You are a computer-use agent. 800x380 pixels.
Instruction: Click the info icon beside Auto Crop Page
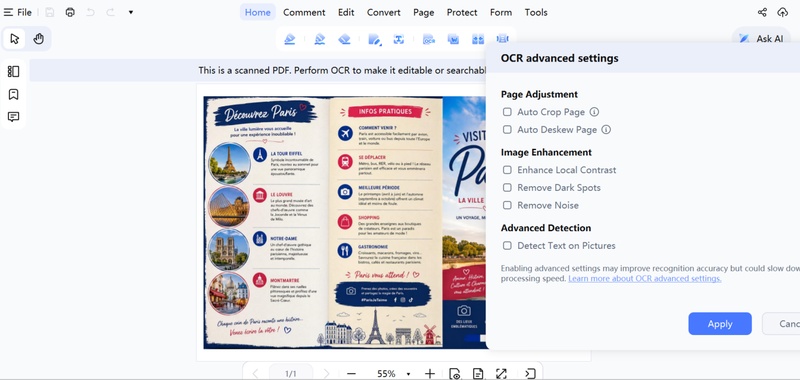pos(594,112)
